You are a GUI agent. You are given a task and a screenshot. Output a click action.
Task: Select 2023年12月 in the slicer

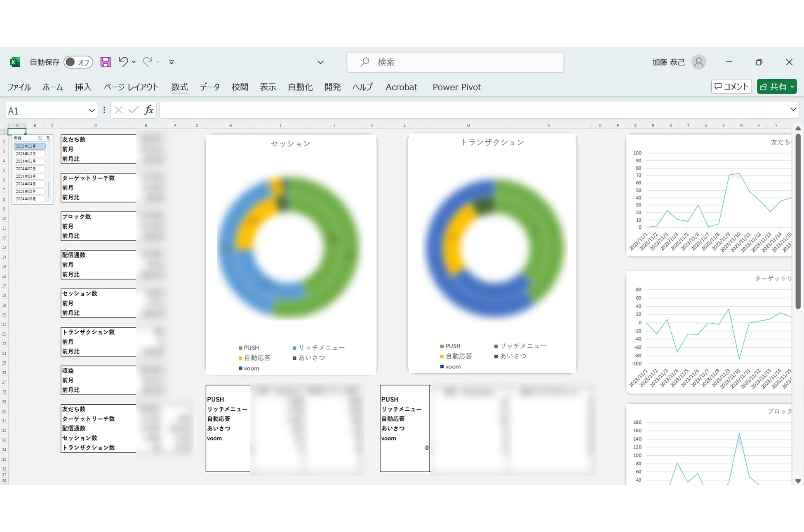point(29,154)
